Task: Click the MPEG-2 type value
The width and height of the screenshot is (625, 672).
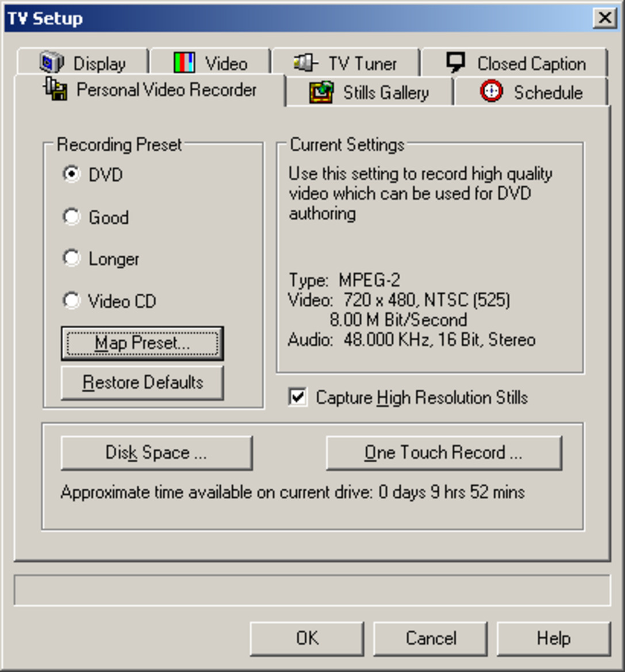Action: [370, 281]
